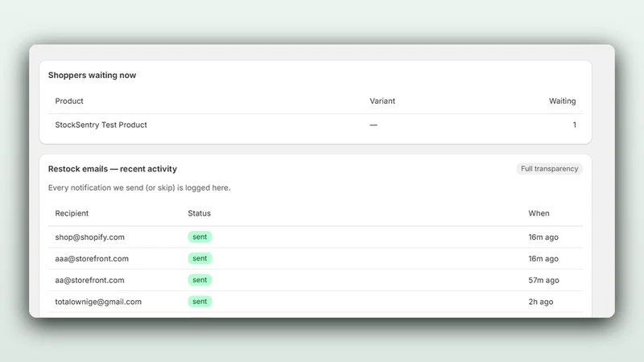This screenshot has height=362, width=644.
Task: Click the 'sent' badge for aaa@storefront.com
Action: 200,258
